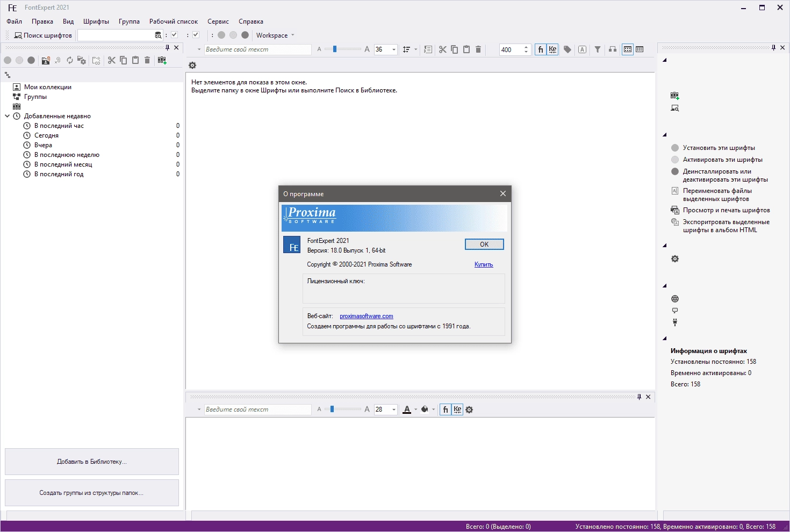
Task: Toggle fi ligatures button in bottom preview toolbar
Action: tap(446, 409)
